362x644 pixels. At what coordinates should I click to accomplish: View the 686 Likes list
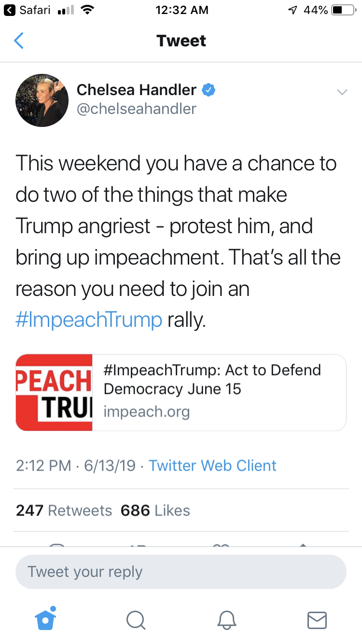pyautogui.click(x=155, y=510)
